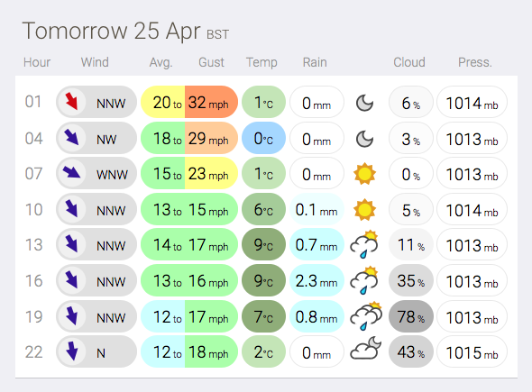This screenshot has height=392, width=532.
Task: Select the WNW wind direction arrow at 07
Action: tap(71, 172)
